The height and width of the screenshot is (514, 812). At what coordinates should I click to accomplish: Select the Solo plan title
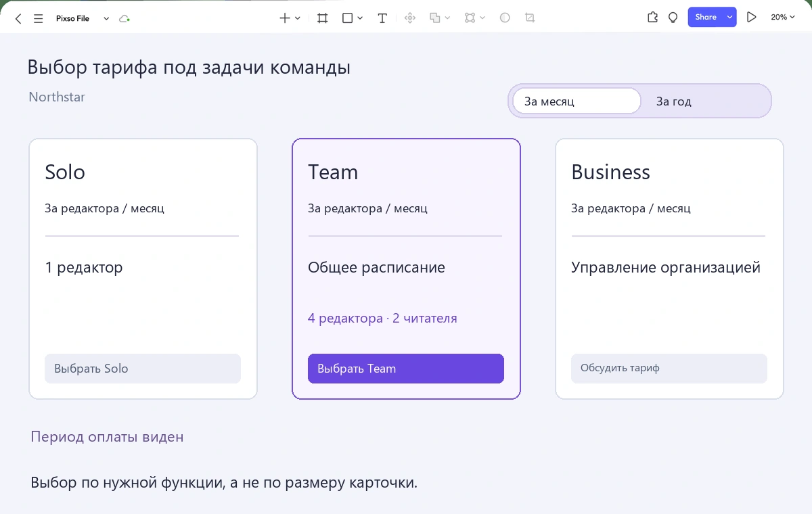pos(65,172)
